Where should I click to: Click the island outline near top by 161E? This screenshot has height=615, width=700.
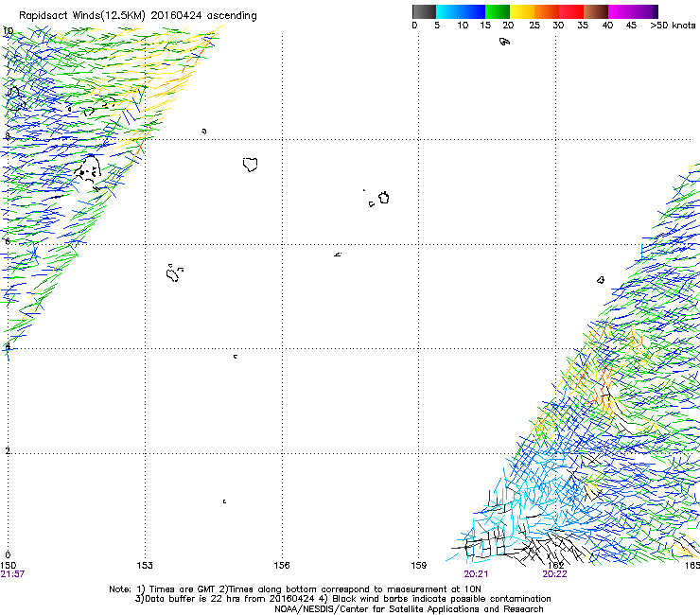(504, 42)
